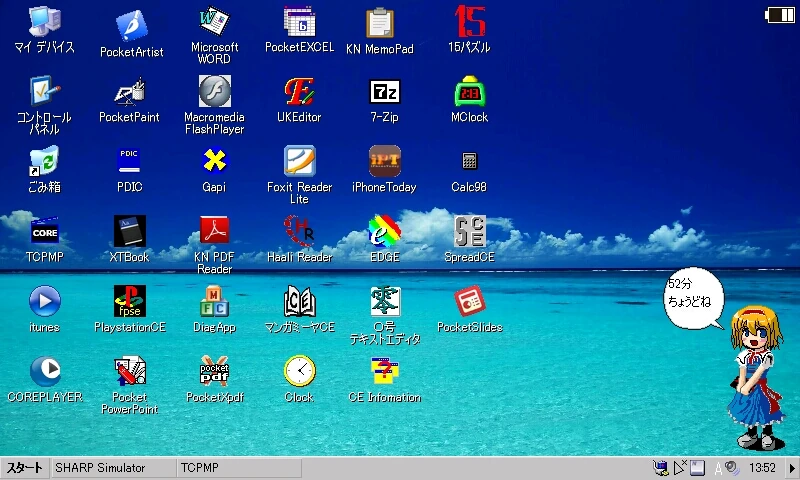Click the input mode A tray icon

click(x=718, y=468)
